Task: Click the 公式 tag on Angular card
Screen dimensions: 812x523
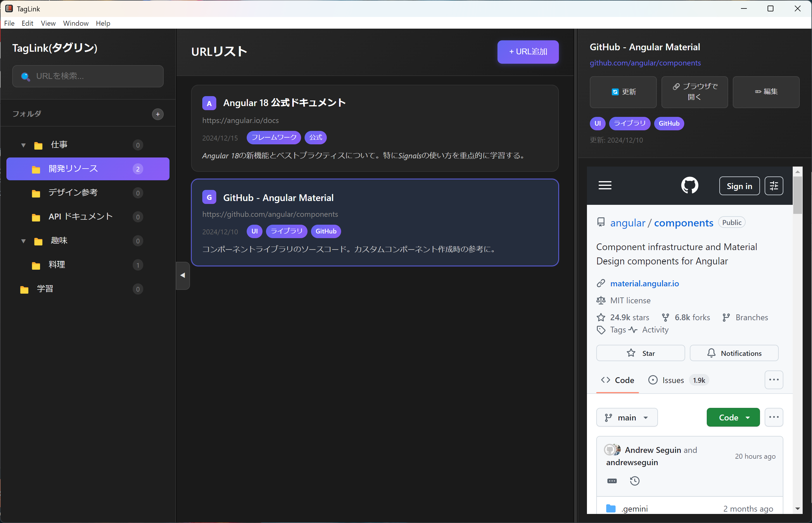Action: pos(315,138)
